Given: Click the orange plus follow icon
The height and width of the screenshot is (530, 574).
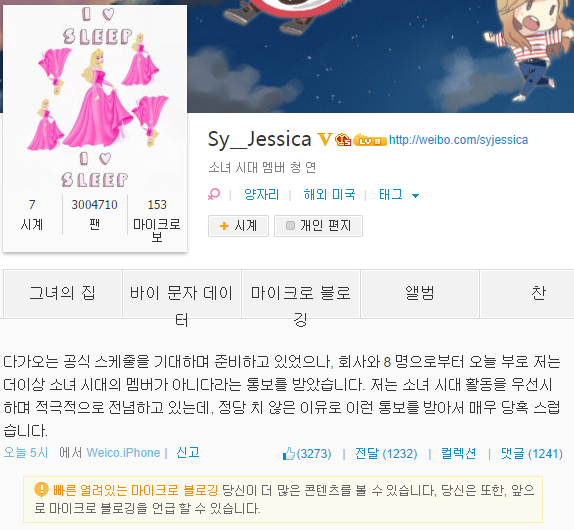Looking at the screenshot, I should (224, 226).
